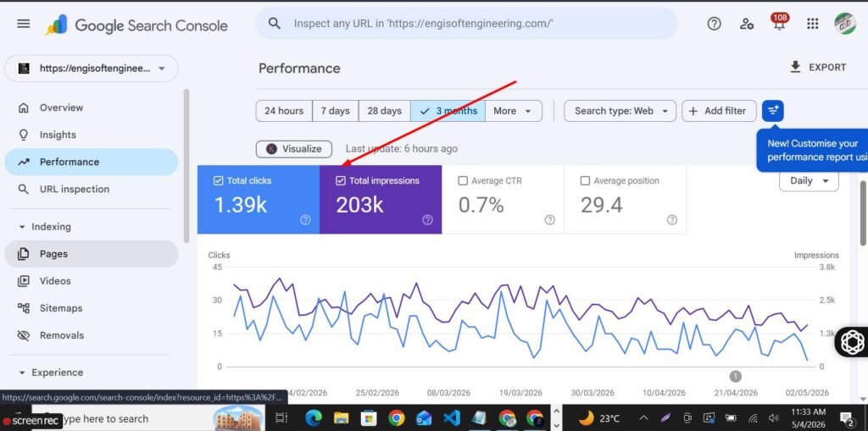Click chart annotation marker numbered 1
The width and height of the screenshot is (868, 431).
[735, 376]
